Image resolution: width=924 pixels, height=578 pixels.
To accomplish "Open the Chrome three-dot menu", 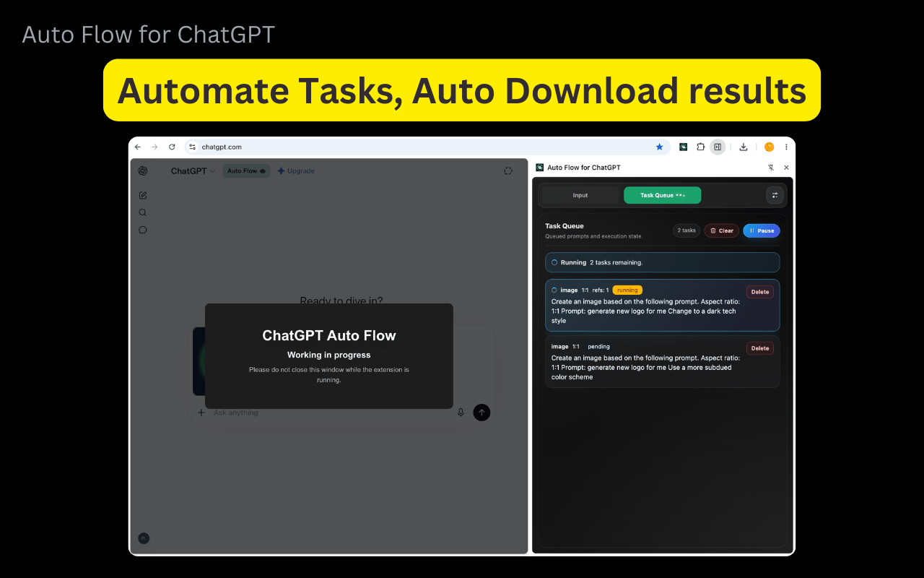I will (x=786, y=147).
